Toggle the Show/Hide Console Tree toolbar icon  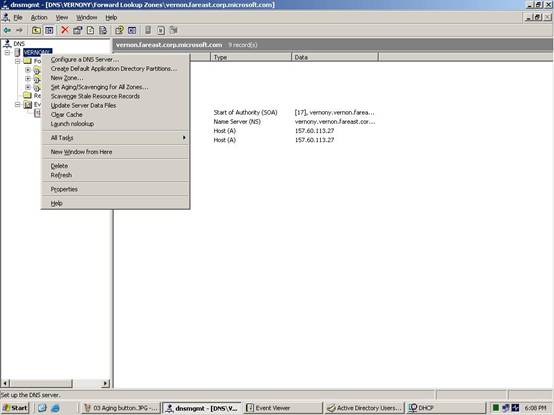49,30
